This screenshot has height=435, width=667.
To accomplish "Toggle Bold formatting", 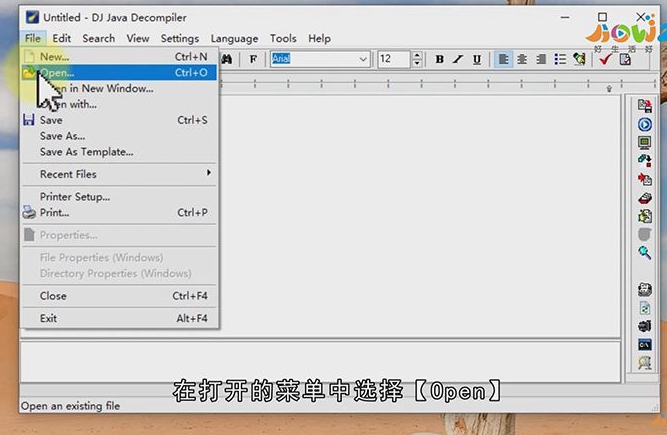I will (439, 59).
